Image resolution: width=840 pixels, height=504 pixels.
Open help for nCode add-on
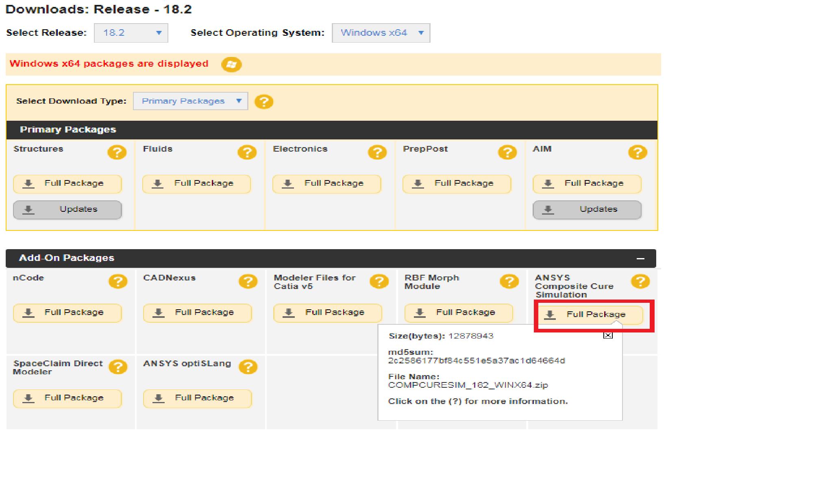coord(118,281)
